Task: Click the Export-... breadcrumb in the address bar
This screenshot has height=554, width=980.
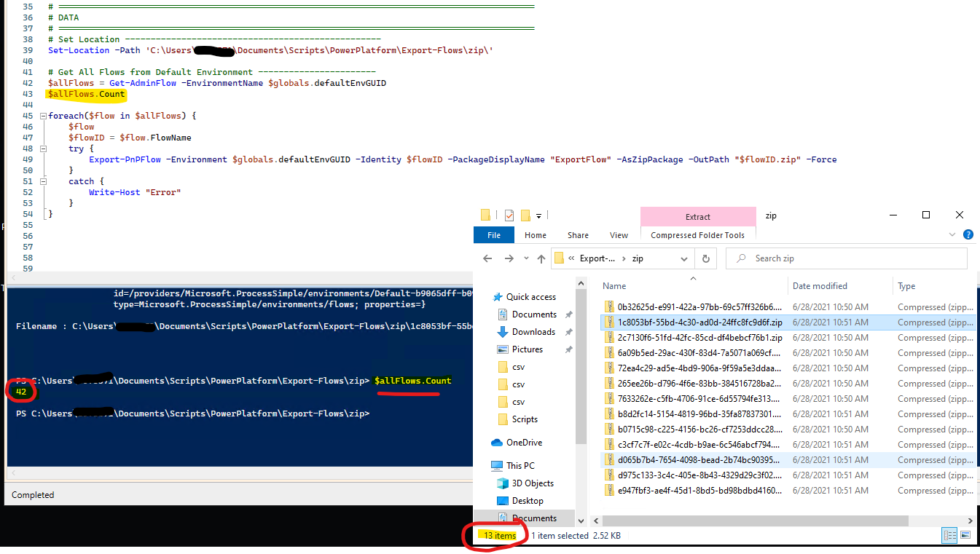Action: [599, 258]
